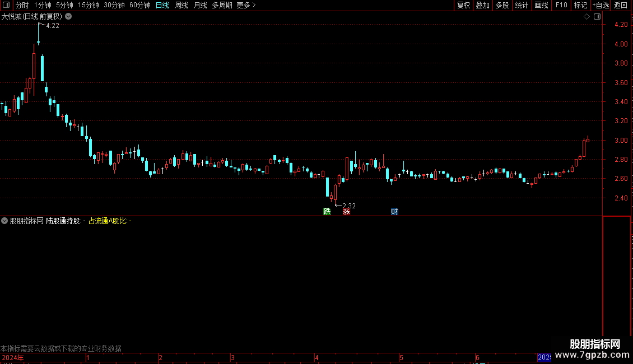Click the 2.32 low price label
The width and height of the screenshot is (633, 364).
click(349, 206)
